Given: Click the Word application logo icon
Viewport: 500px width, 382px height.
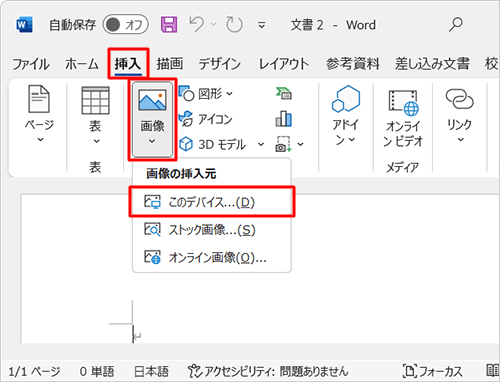Looking at the screenshot, I should coord(24,25).
